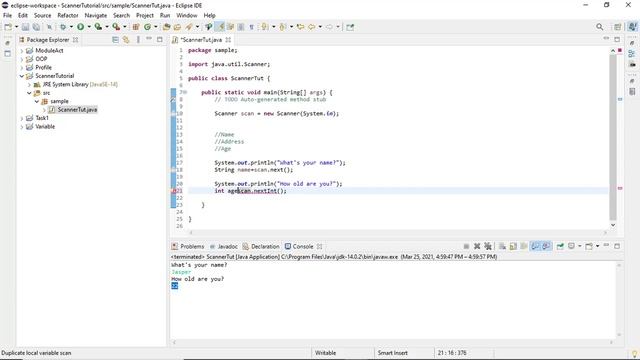Select the Java perspective icon

pos(632,27)
